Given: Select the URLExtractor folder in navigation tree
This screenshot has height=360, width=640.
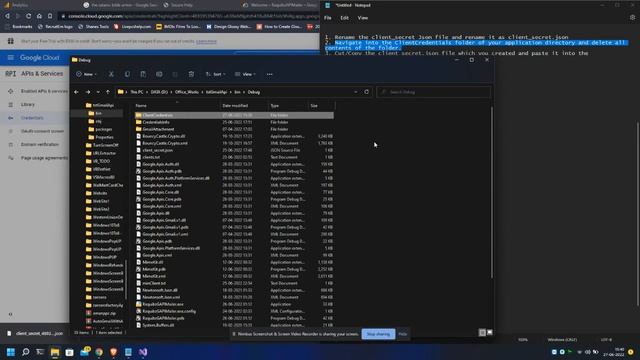Looking at the screenshot, I should tap(104, 153).
